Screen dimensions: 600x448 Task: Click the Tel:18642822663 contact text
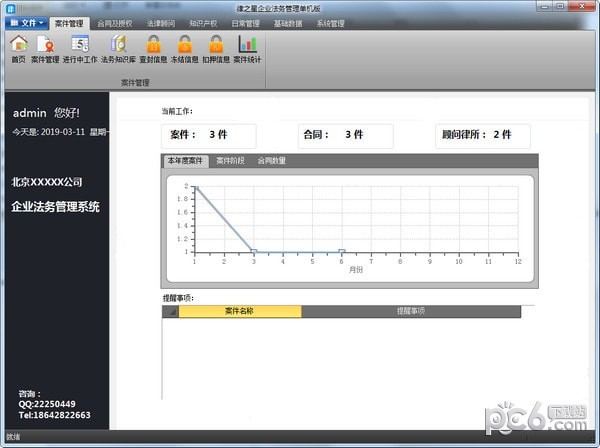(x=54, y=415)
